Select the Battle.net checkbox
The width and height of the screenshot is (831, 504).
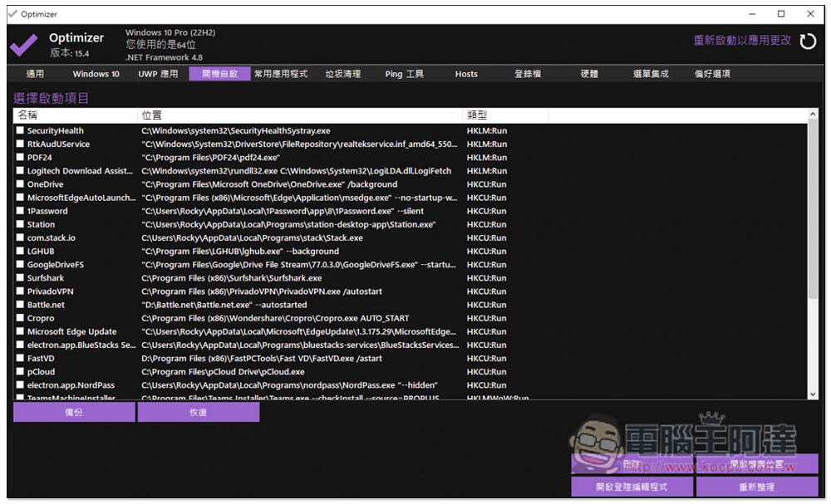point(20,305)
